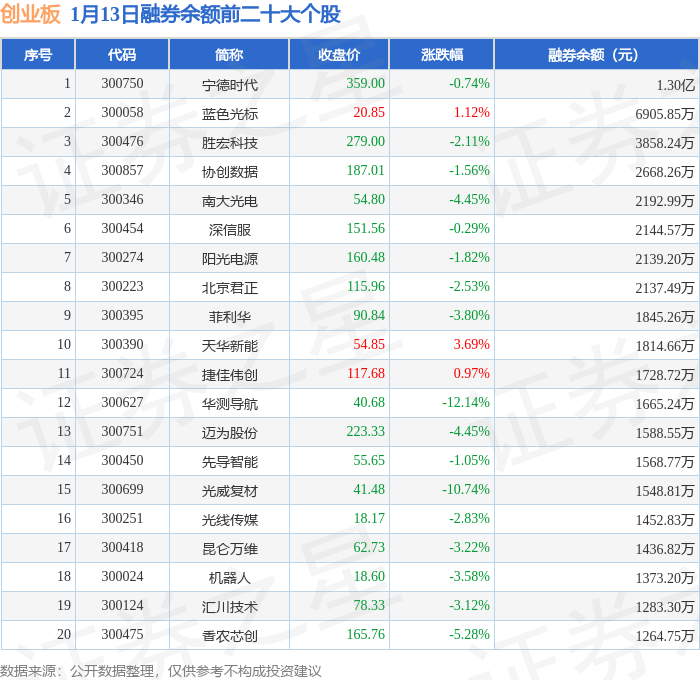This screenshot has height=680, width=700.
Task: Click the change value -0.29%
Action: 469,229
